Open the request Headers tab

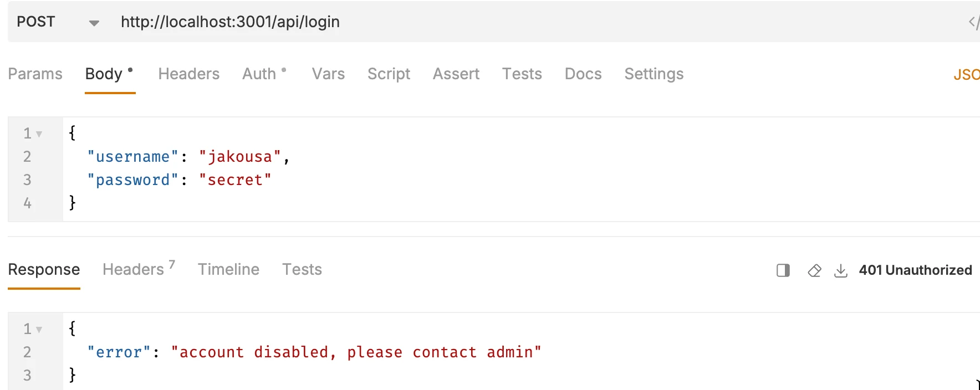(x=188, y=74)
